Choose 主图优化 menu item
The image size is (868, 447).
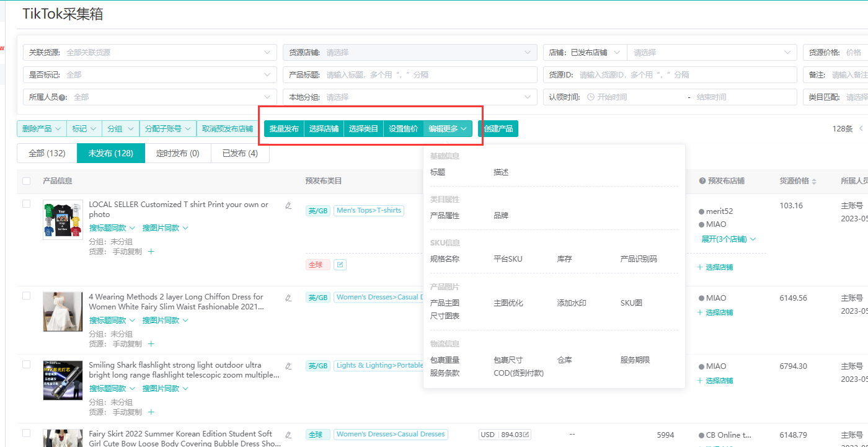point(508,303)
